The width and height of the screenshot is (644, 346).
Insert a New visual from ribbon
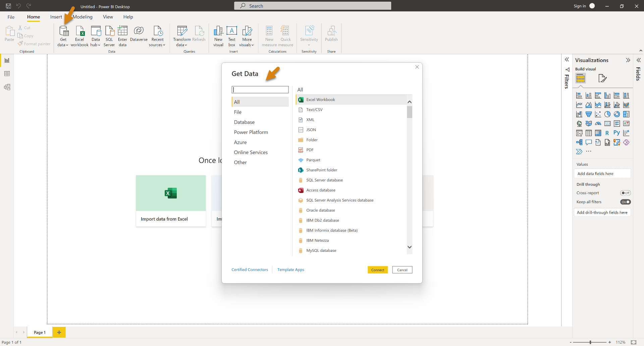click(218, 36)
